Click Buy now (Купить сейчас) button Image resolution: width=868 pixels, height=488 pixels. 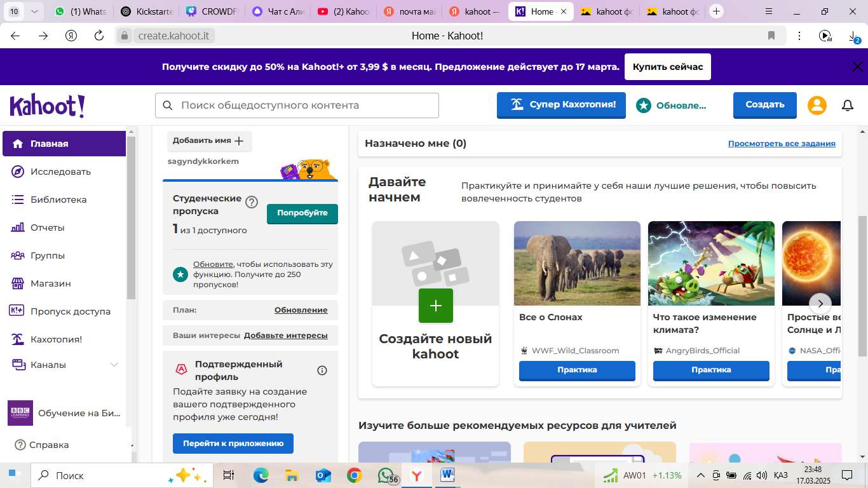pyautogui.click(x=668, y=67)
